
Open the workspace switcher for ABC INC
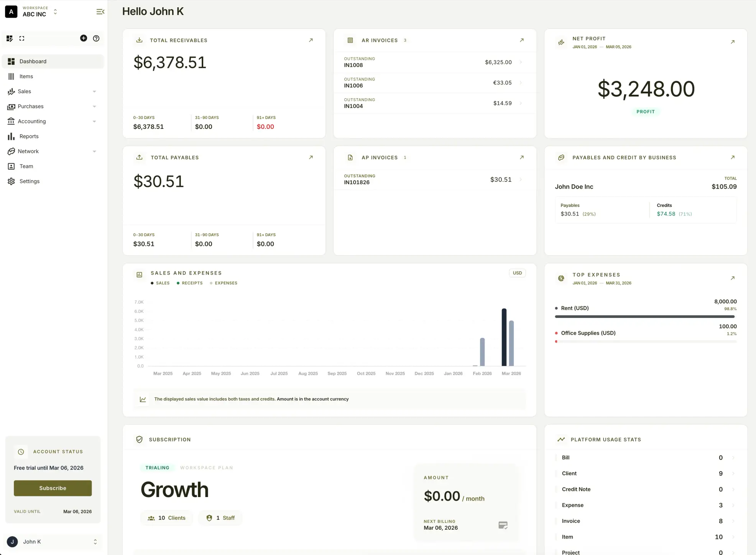click(55, 12)
